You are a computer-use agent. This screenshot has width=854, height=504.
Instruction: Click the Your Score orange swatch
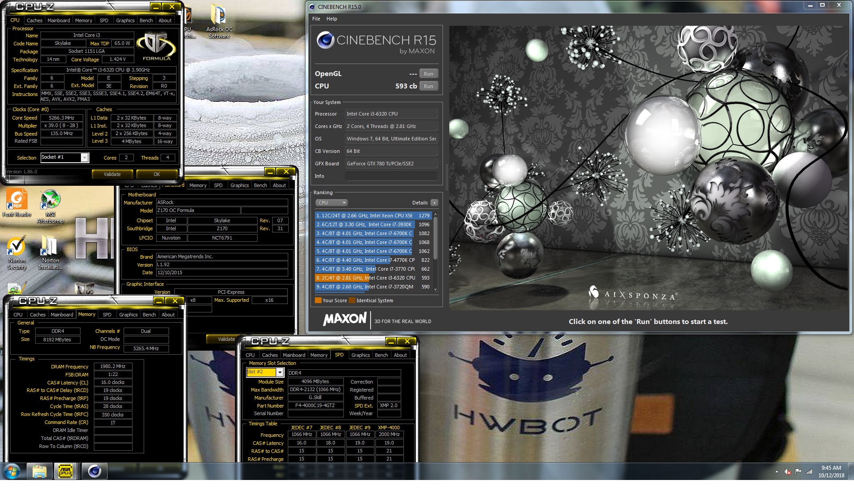click(318, 300)
